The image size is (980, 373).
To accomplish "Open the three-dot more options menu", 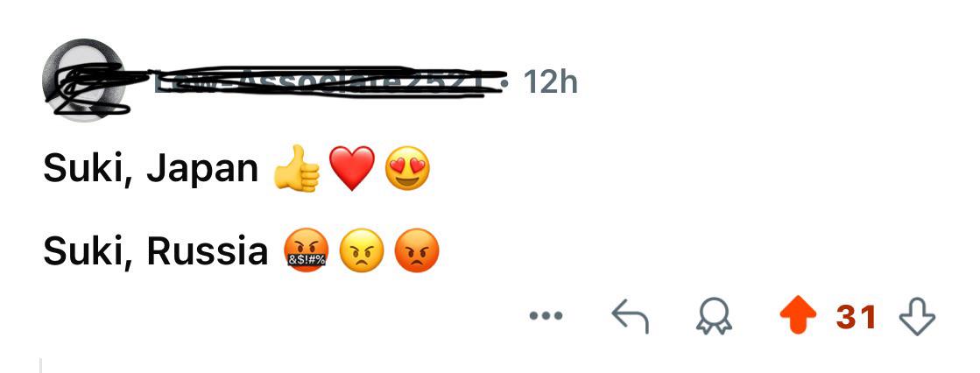I will pos(546,316).
